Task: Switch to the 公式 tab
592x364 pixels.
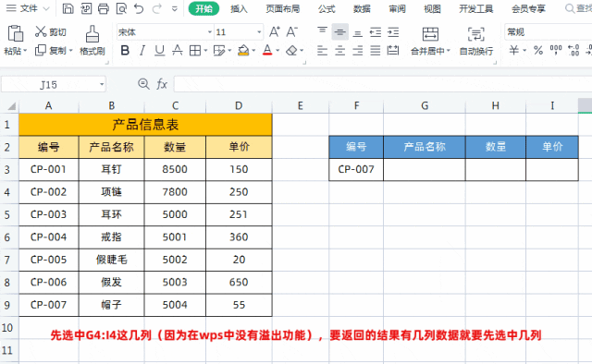Action: [x=327, y=8]
